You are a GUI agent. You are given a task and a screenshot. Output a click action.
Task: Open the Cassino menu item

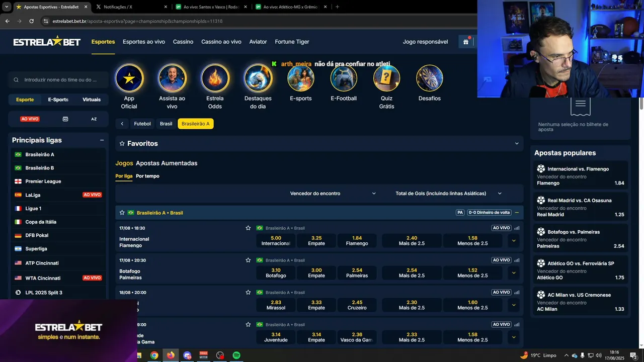coord(183,42)
